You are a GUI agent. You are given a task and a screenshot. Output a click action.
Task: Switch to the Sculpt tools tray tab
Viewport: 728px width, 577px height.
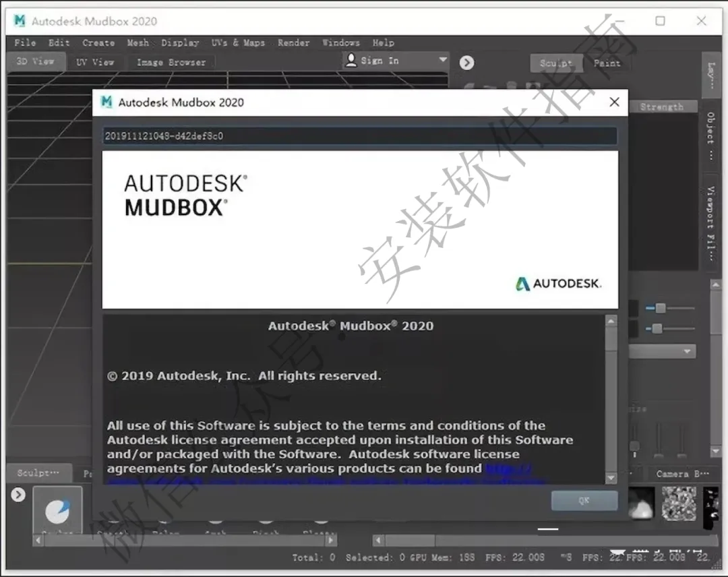coord(38,473)
